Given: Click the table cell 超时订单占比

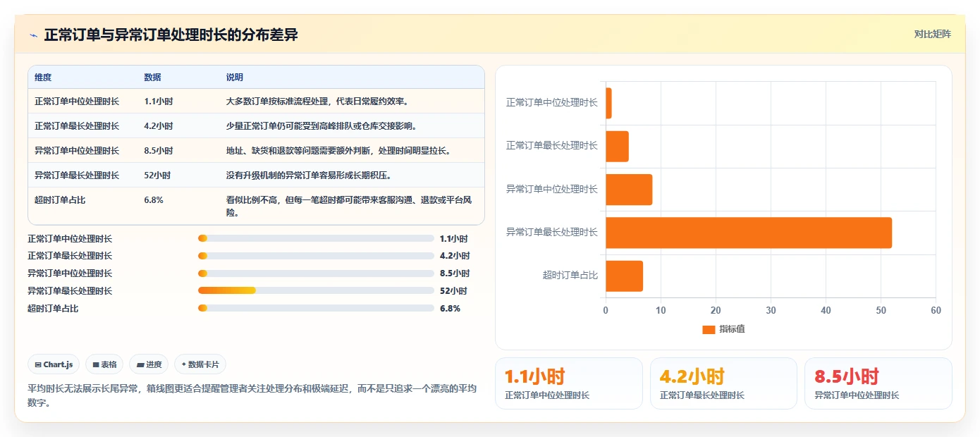Looking at the screenshot, I should click(60, 200).
